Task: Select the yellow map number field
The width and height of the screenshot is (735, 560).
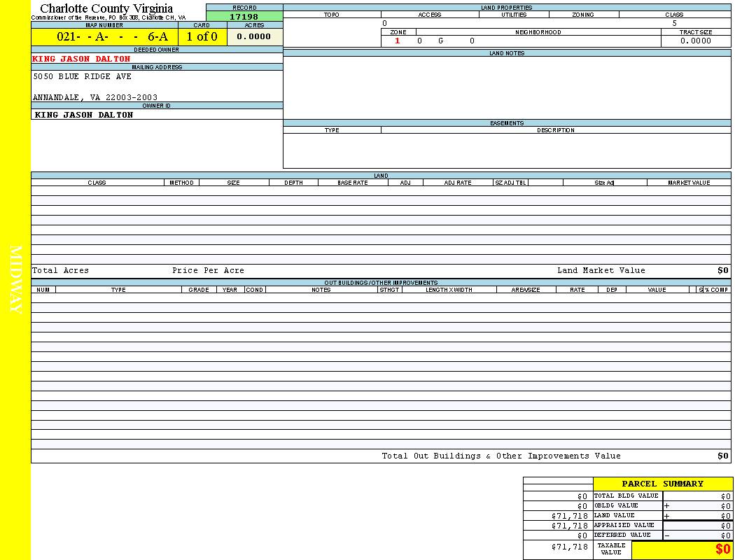Action: [x=104, y=37]
